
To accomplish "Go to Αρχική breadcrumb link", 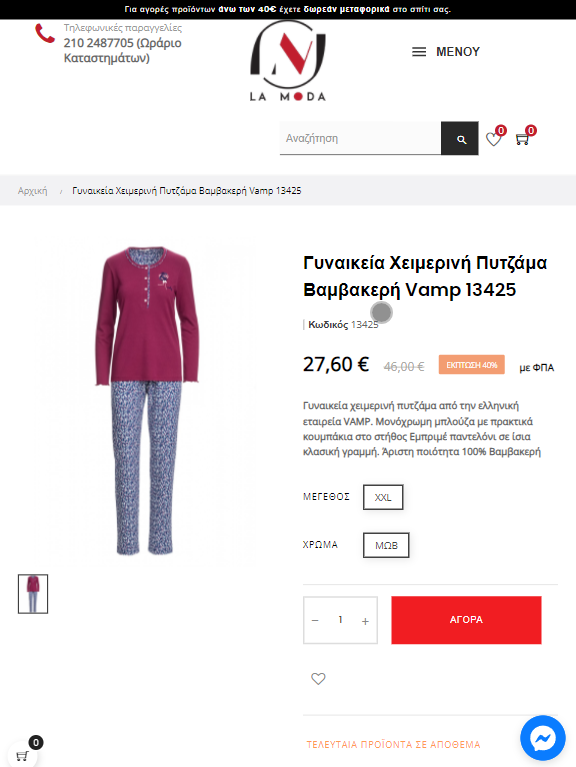I will (x=33, y=191).
